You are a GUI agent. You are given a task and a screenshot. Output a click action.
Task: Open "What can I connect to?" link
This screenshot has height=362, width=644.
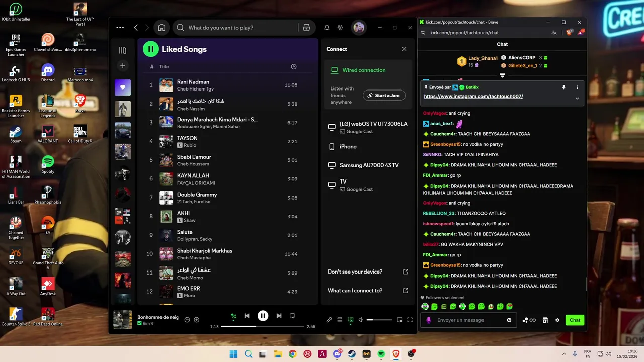click(x=367, y=291)
